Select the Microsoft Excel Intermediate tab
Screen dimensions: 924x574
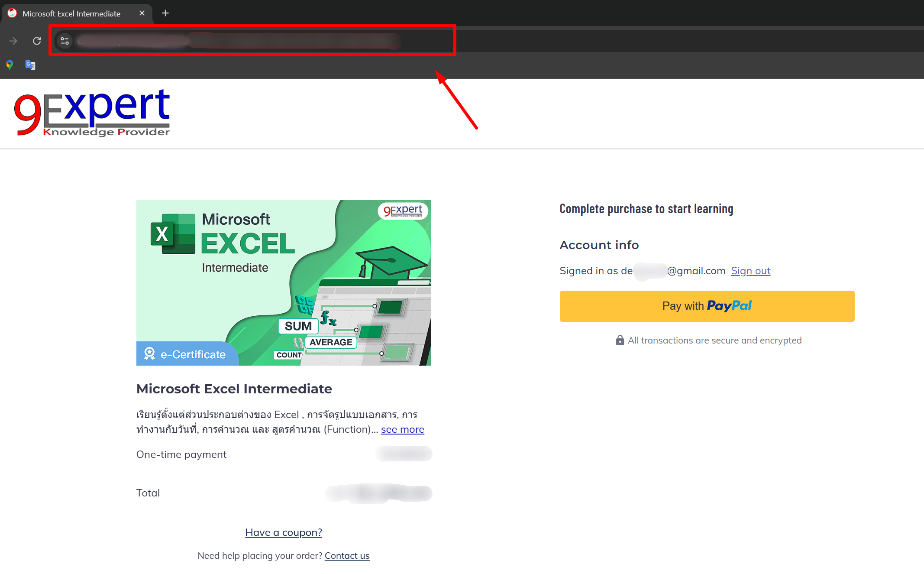77,13
